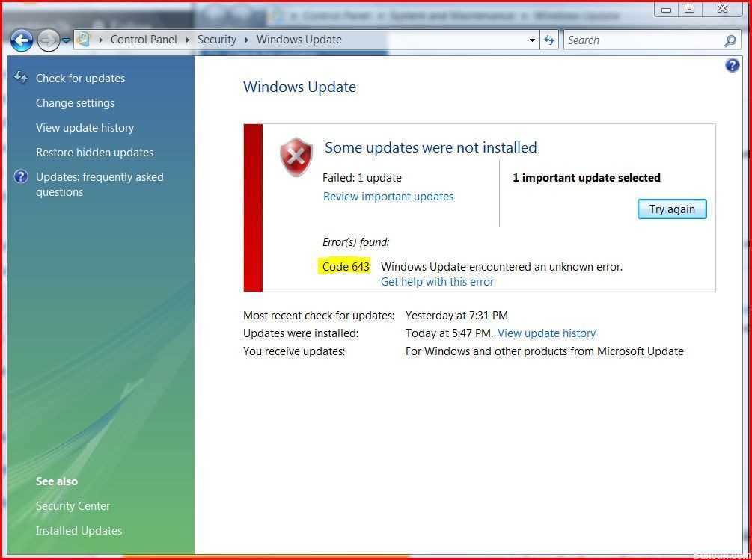The height and width of the screenshot is (560, 752).
Task: Expand arrow before Windows Update breadcrumb
Action: (x=246, y=40)
